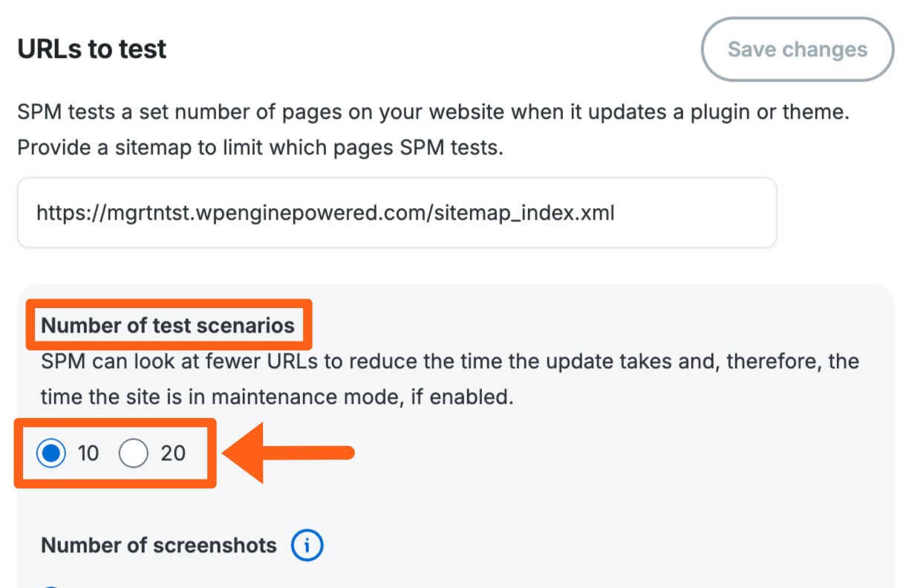Click the orange arrow pointing at radio options
This screenshot has width=909, height=588.
click(x=290, y=453)
